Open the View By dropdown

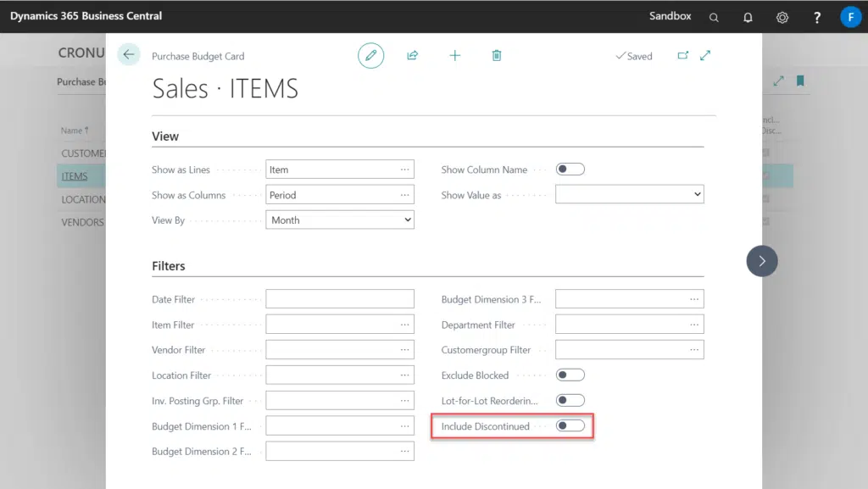340,220
